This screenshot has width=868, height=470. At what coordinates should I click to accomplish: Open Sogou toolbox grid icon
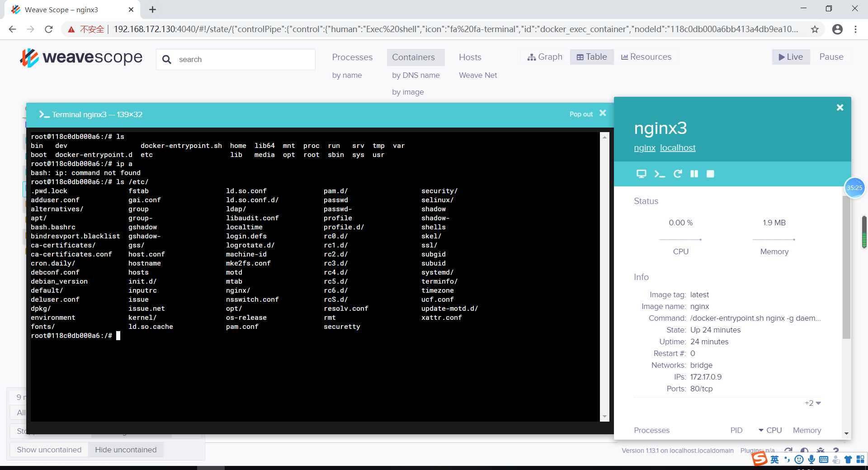pos(860,460)
